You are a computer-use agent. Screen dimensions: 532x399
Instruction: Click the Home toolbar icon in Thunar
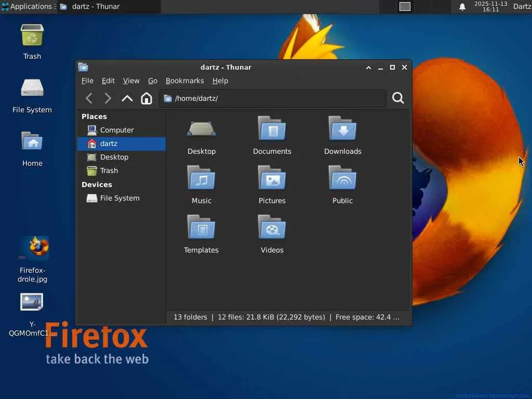point(146,98)
